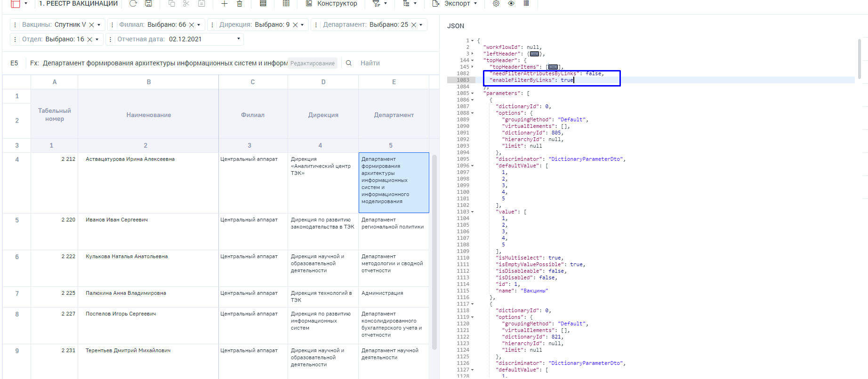Viewport: 868px width, 379px height.
Task: Expand the Дирекция filter dropdown arrow
Action: click(x=302, y=25)
